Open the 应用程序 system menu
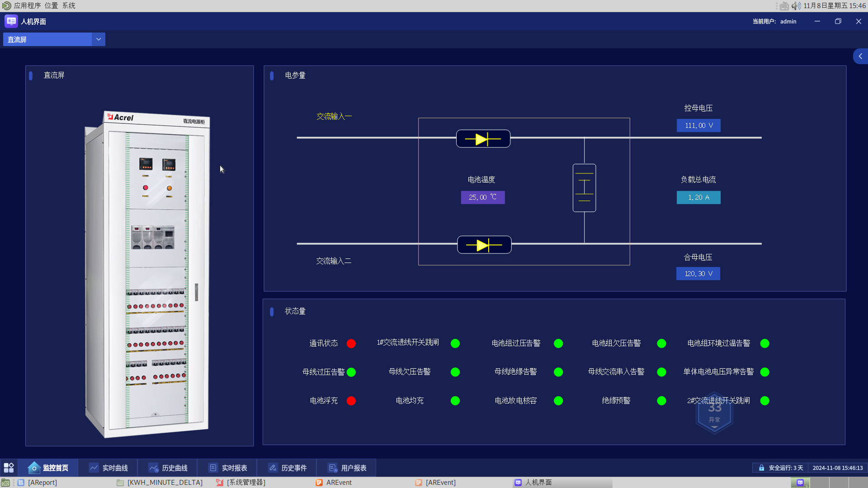The width and height of the screenshot is (868, 488). tap(27, 5)
